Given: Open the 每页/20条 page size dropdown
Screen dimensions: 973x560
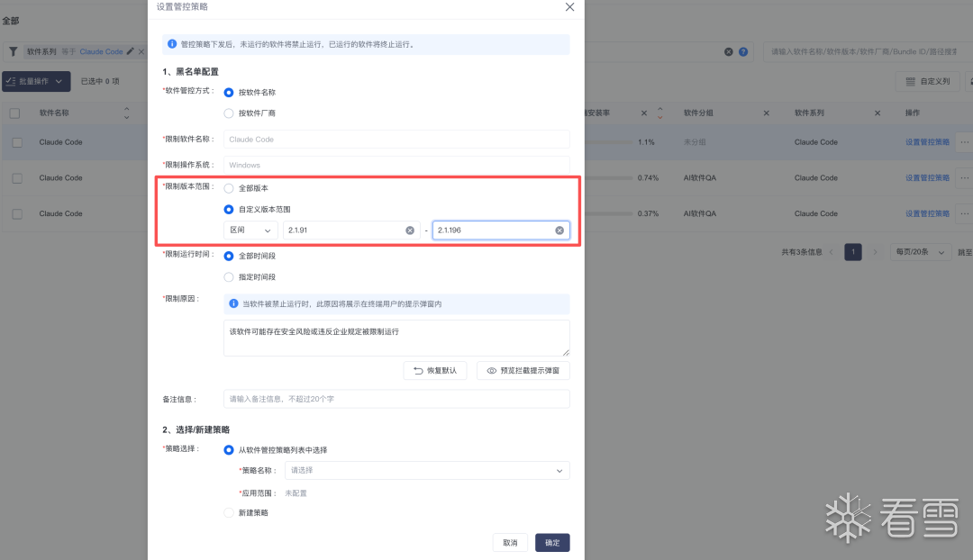Looking at the screenshot, I should click(920, 252).
